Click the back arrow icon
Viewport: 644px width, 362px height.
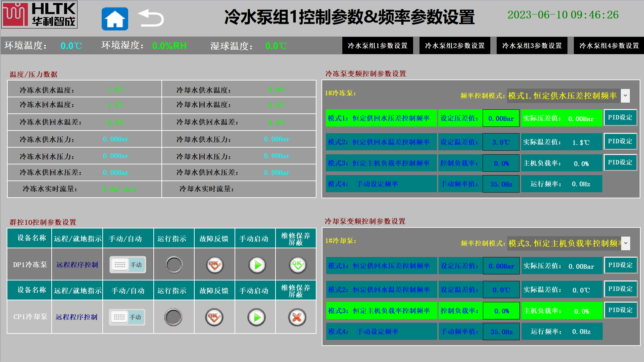click(x=151, y=18)
